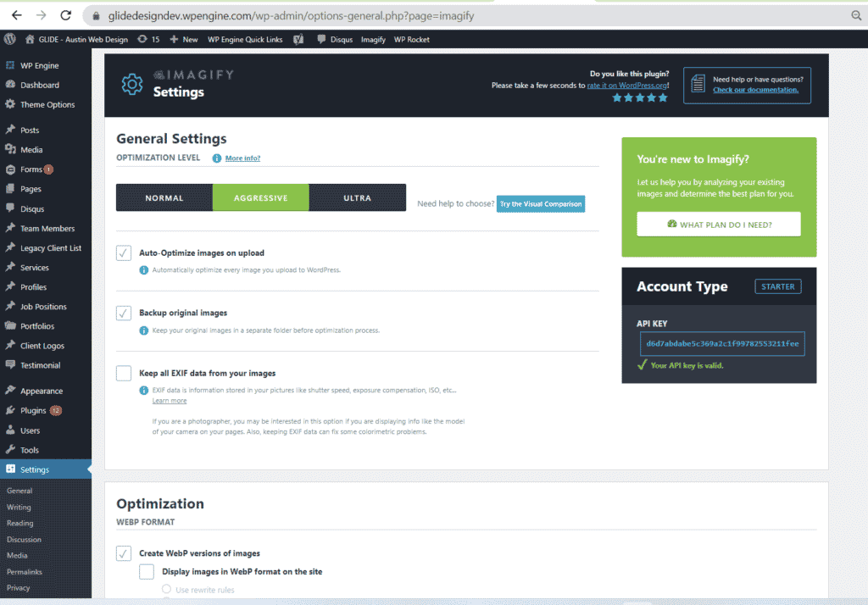Image resolution: width=868 pixels, height=605 pixels.
Task: Open the WP Rocket admin bar menu
Action: [x=411, y=39]
